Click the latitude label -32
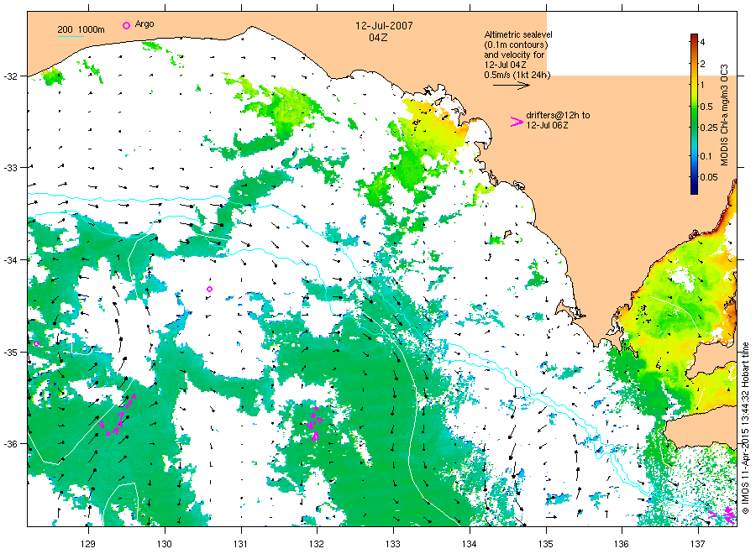Screen dimensions: 756x554 10,76
